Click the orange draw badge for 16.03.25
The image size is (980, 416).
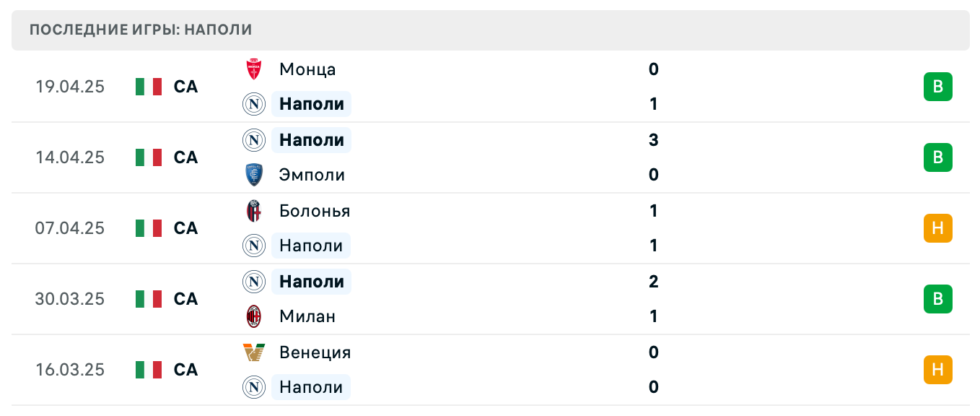pyautogui.click(x=937, y=370)
